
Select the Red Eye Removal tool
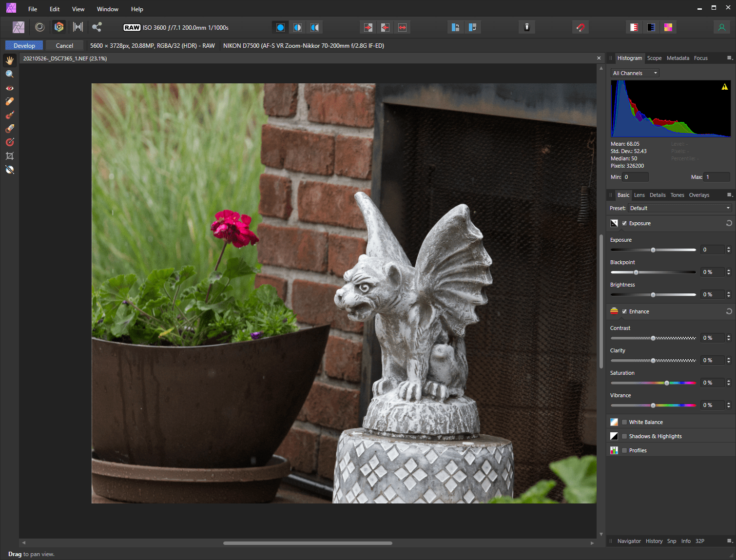click(10, 88)
